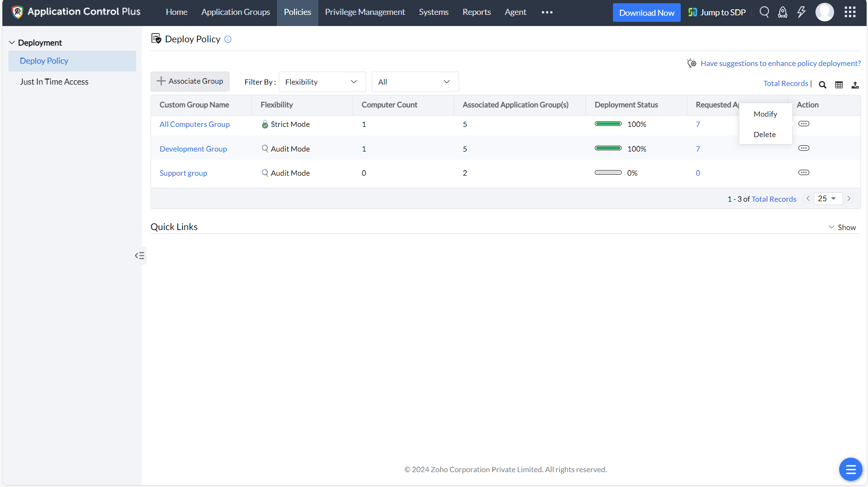Click the lightning bolt icon in header
This screenshot has width=868, height=487.
click(801, 12)
